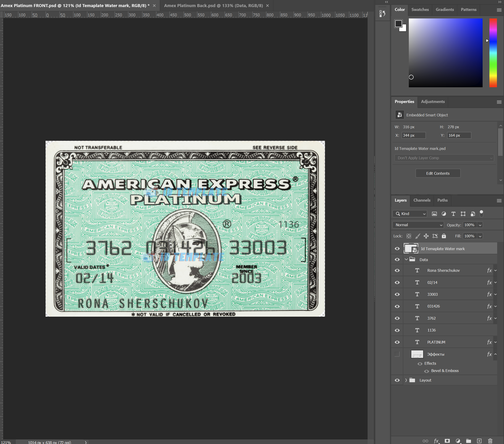Filter layers by pixel layers

pos(434,214)
